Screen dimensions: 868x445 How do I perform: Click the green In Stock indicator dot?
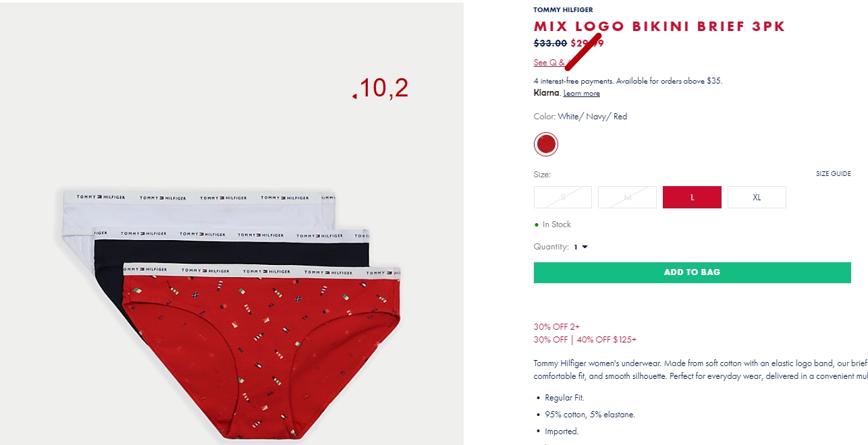537,225
